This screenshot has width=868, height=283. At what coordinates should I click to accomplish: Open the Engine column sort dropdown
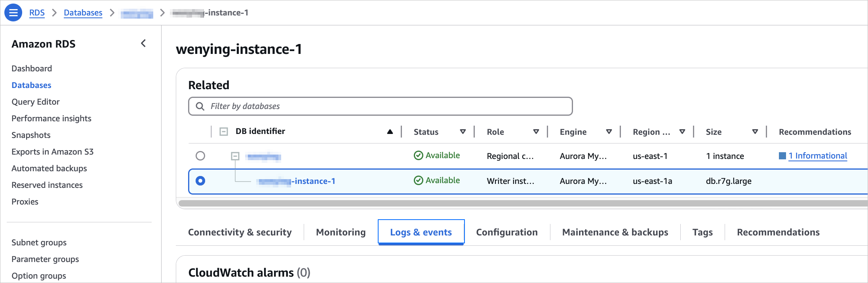(609, 132)
